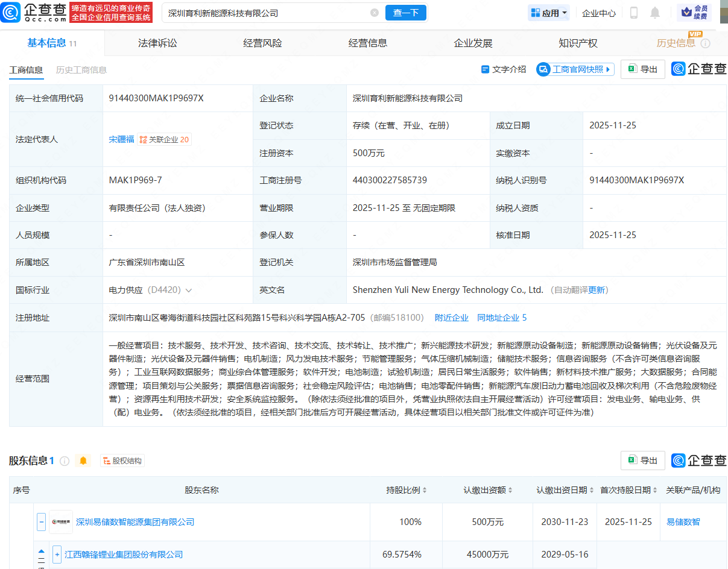Open notifications bell in the top bar
Screen dimensions: 728x569
pyautogui.click(x=655, y=13)
